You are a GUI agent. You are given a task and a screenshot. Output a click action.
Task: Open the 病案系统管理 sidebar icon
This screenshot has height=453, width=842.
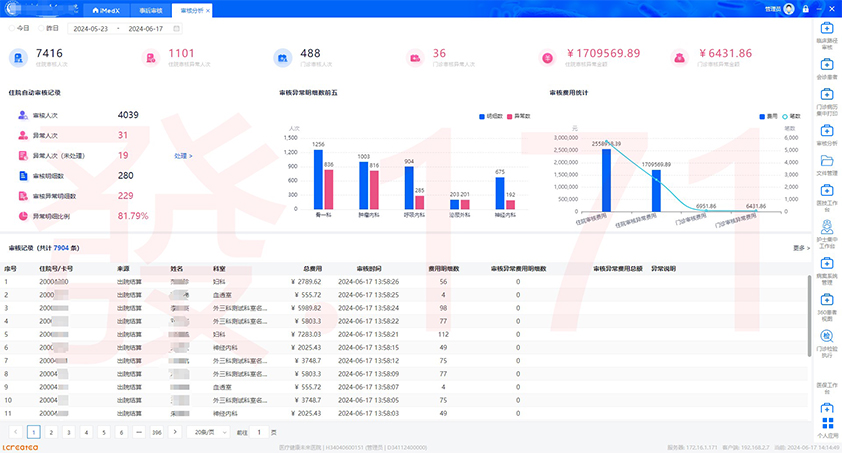[x=826, y=264]
